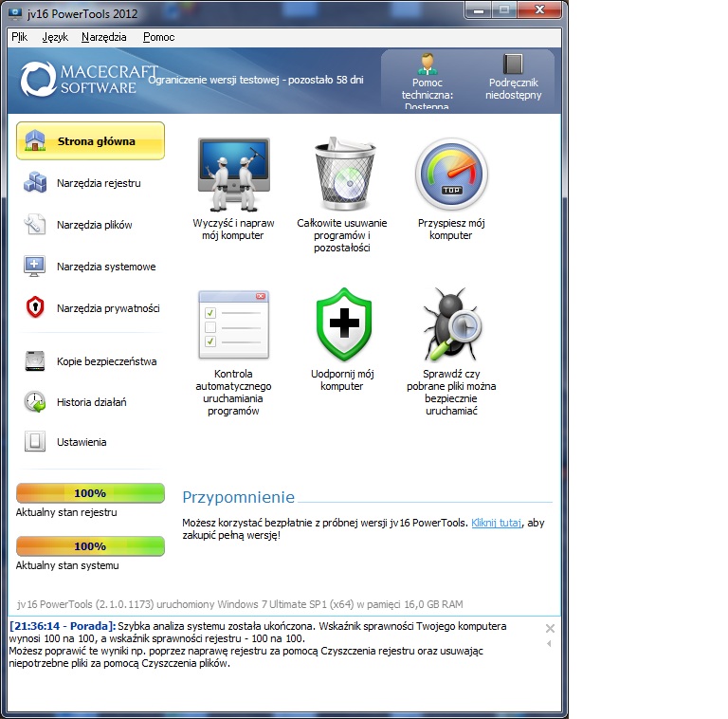Open the Pomoc menu
This screenshot has height=719, width=728.
tap(159, 37)
